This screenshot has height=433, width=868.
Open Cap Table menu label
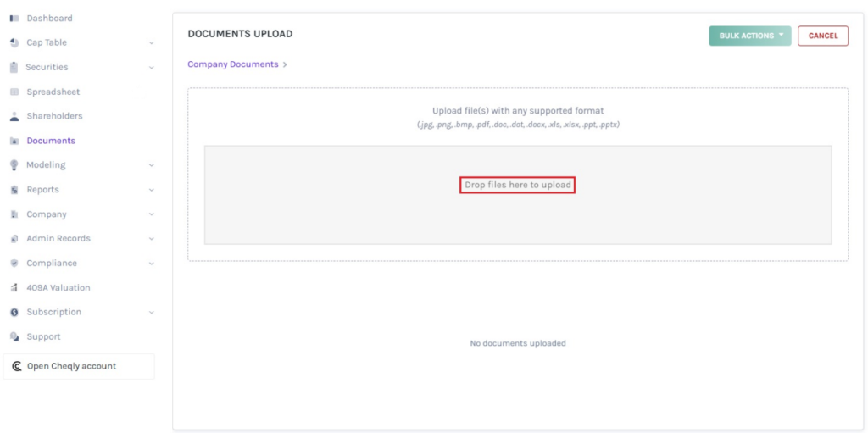click(47, 42)
